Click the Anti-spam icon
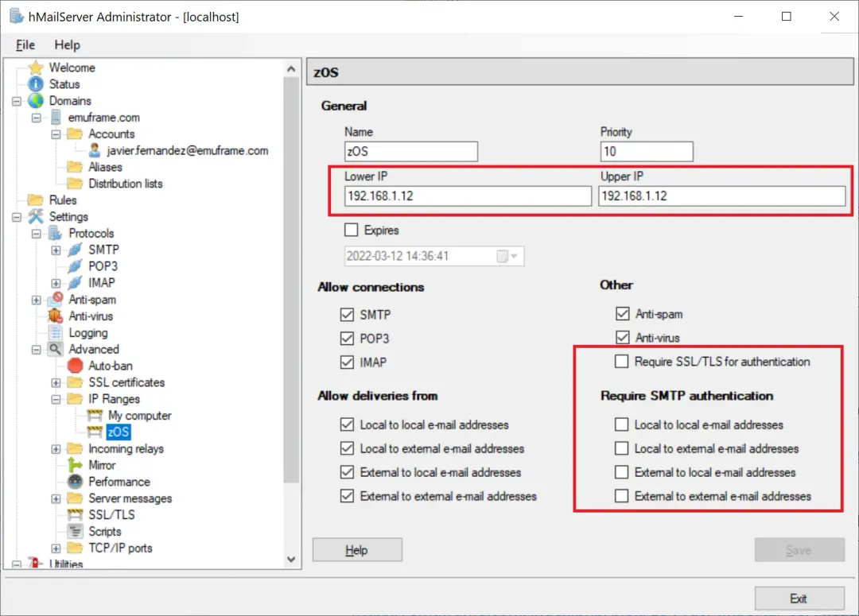859x616 pixels. pos(56,300)
